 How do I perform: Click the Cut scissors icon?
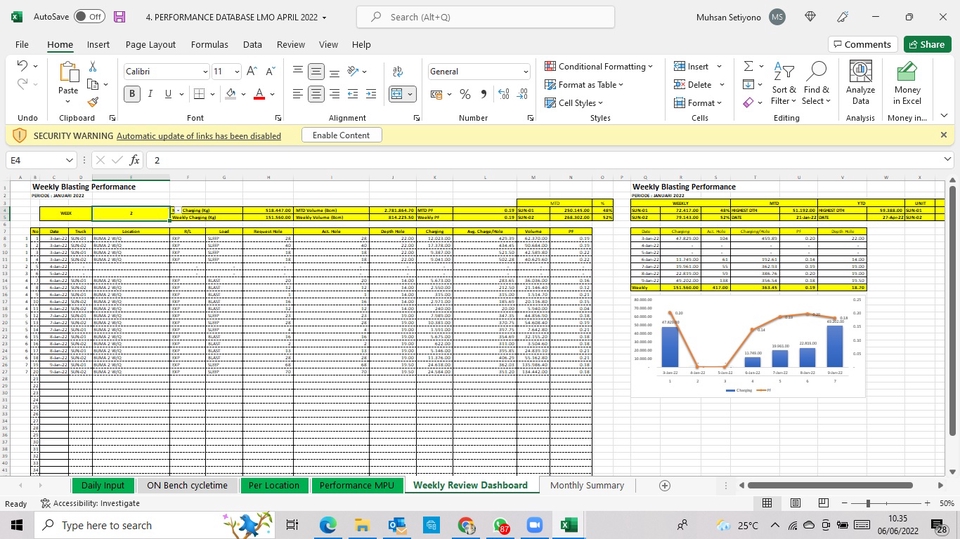[x=92, y=66]
